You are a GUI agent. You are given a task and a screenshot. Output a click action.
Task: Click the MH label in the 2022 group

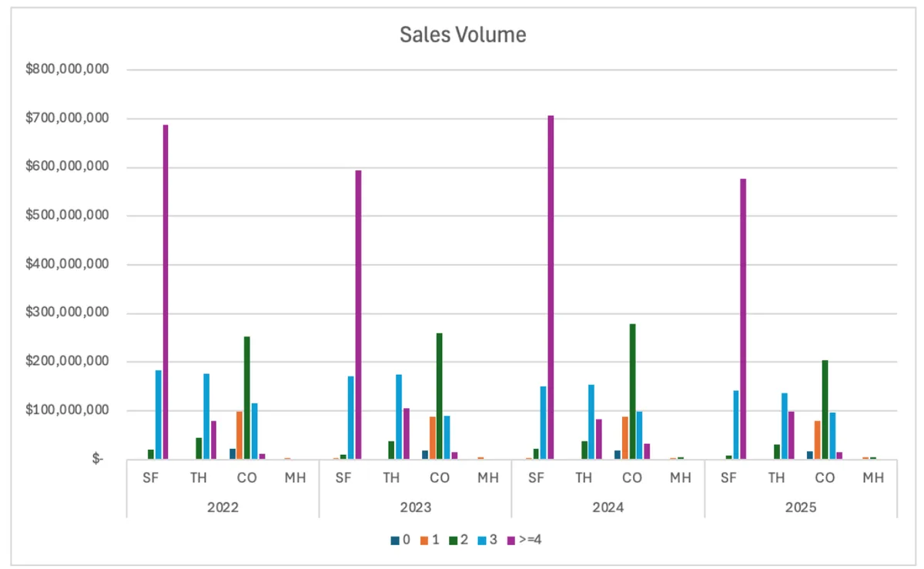click(295, 478)
